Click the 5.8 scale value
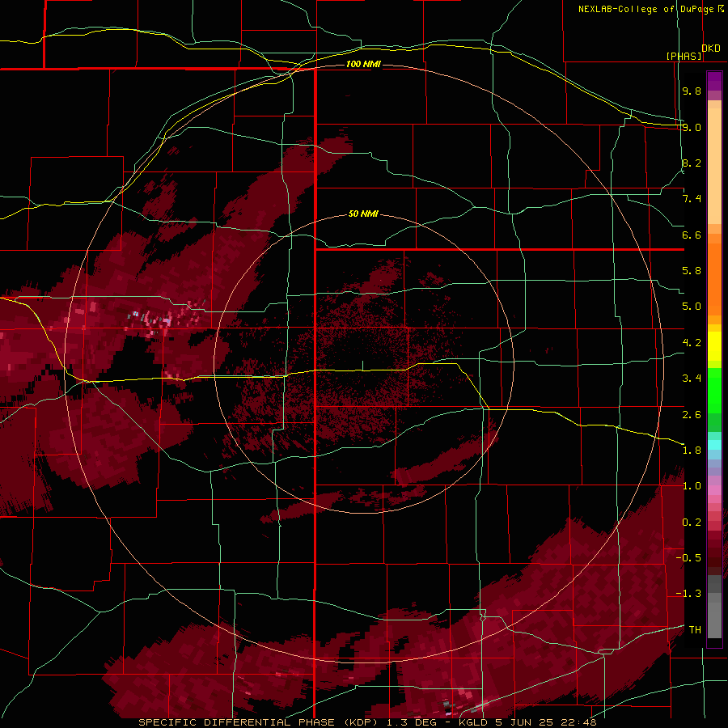This screenshot has width=728, height=728. 692,271
